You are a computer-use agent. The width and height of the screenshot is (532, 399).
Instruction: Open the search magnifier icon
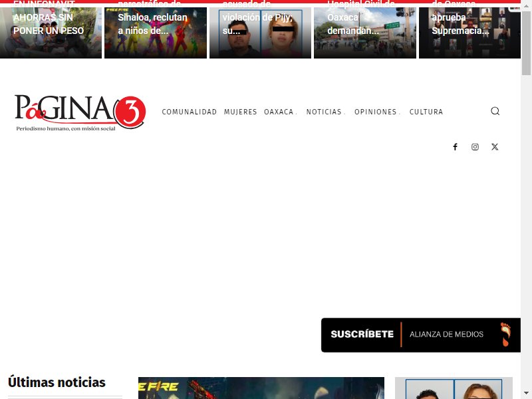[x=495, y=111]
